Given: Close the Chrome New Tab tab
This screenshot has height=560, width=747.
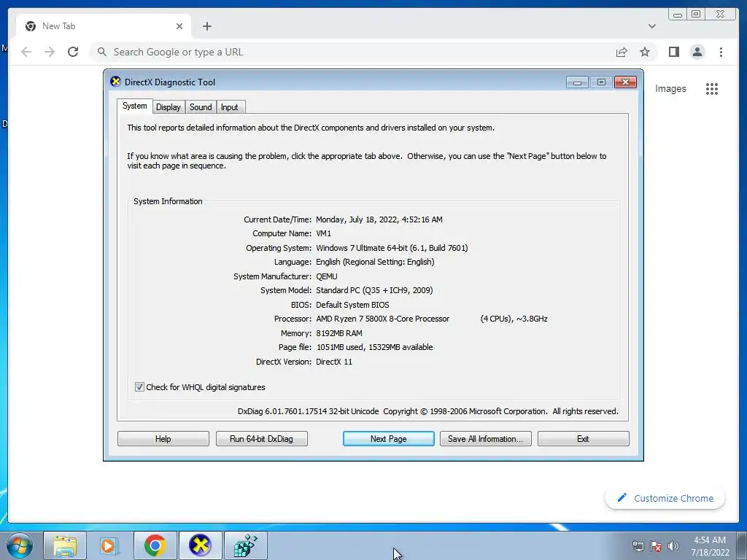Looking at the screenshot, I should coord(179,26).
